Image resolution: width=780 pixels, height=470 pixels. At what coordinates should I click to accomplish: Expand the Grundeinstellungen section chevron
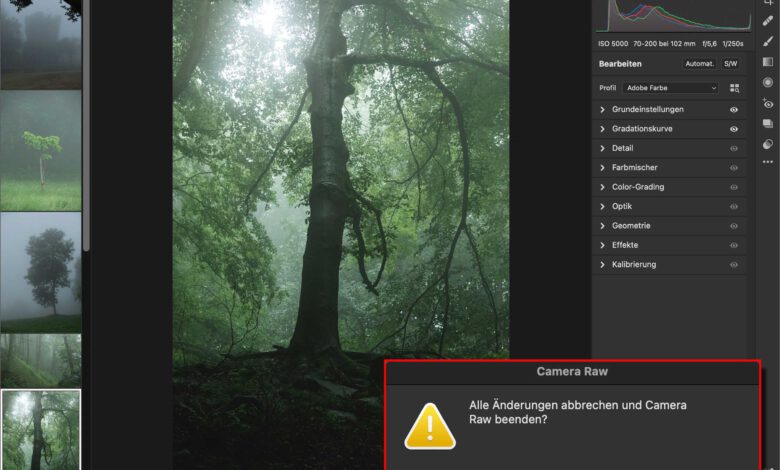602,109
